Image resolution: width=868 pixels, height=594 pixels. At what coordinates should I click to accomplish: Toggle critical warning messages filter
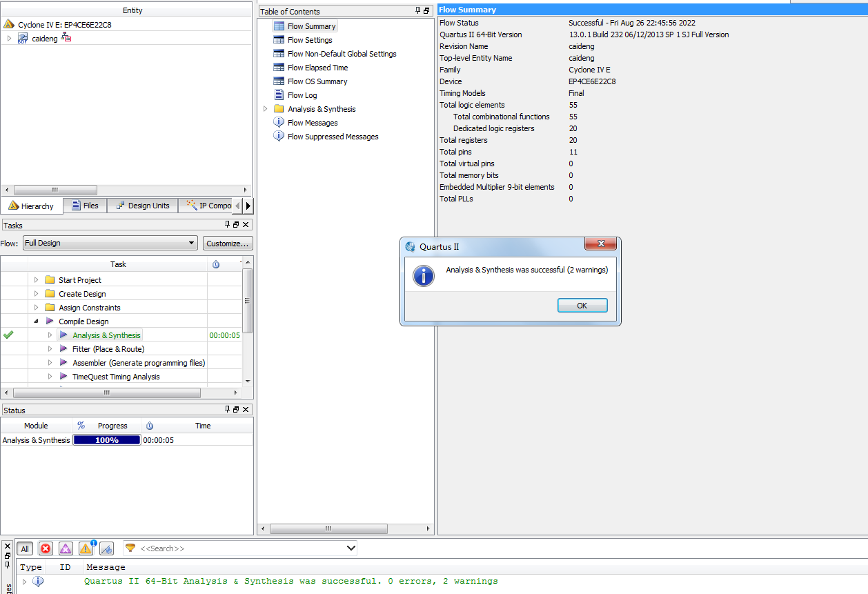tap(66, 548)
